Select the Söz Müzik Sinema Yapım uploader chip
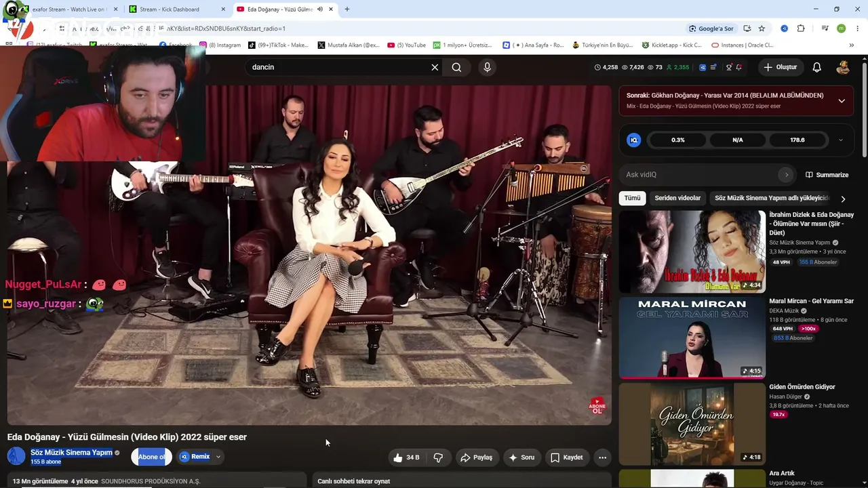The height and width of the screenshot is (488, 868). point(772,198)
